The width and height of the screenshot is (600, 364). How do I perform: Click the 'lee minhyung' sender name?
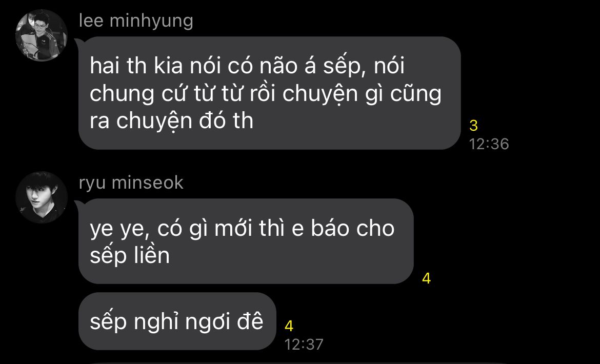[136, 21]
